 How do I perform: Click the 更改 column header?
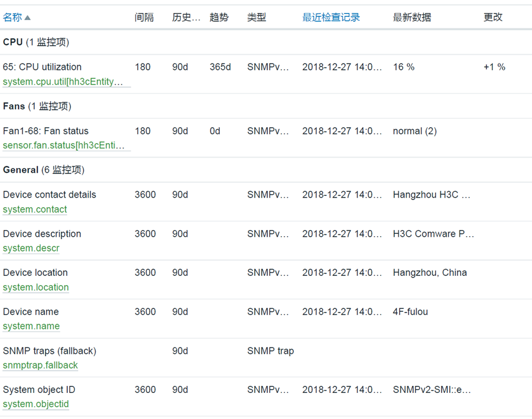(x=493, y=17)
